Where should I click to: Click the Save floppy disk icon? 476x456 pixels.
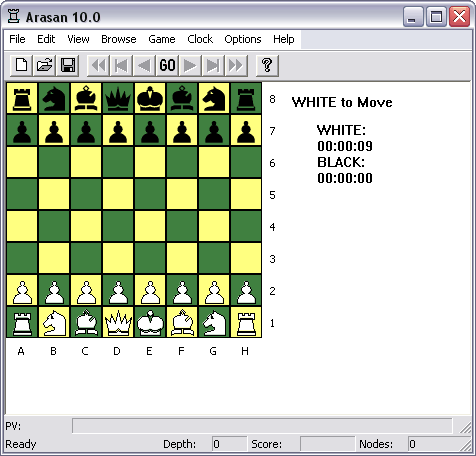click(x=68, y=65)
